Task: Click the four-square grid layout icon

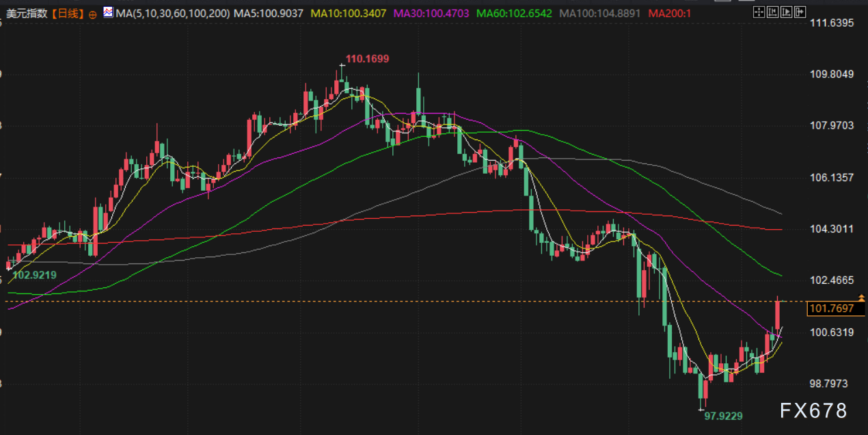Action: [759, 12]
